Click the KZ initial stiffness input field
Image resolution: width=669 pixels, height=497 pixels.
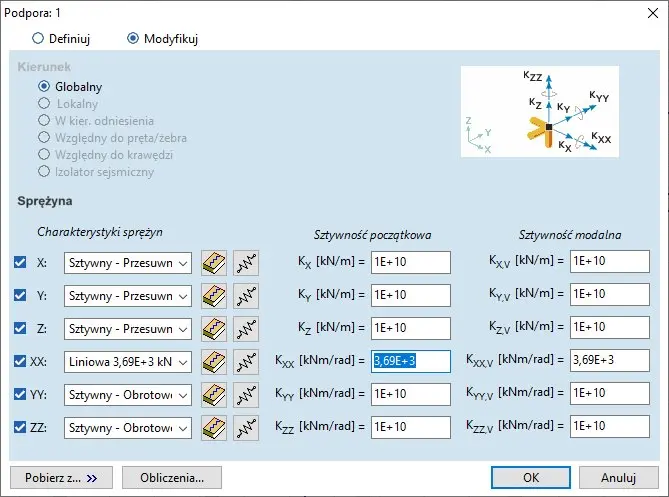tap(410, 329)
